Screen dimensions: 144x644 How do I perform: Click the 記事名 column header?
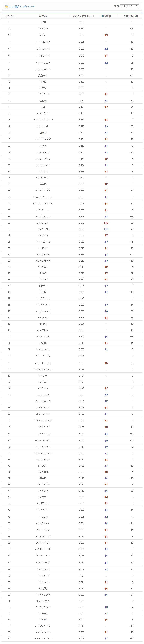tap(43, 16)
